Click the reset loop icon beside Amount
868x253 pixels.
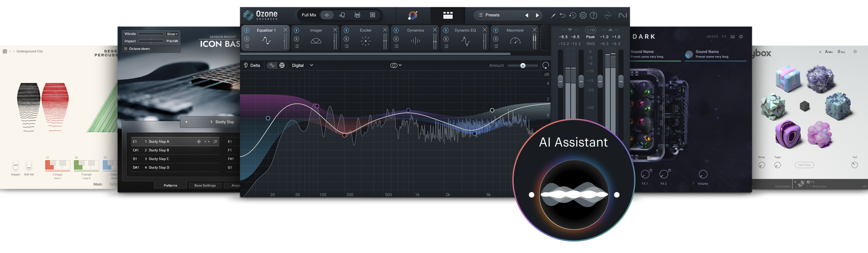[545, 65]
